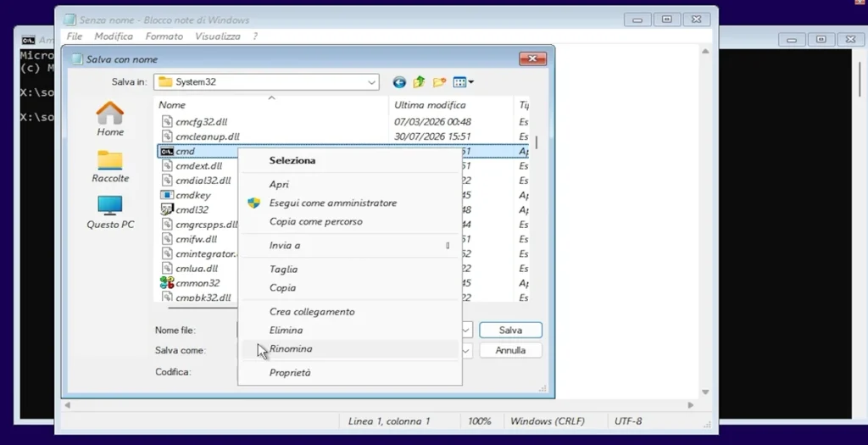Close the Salva con nome dialog
868x445 pixels.
(532, 58)
